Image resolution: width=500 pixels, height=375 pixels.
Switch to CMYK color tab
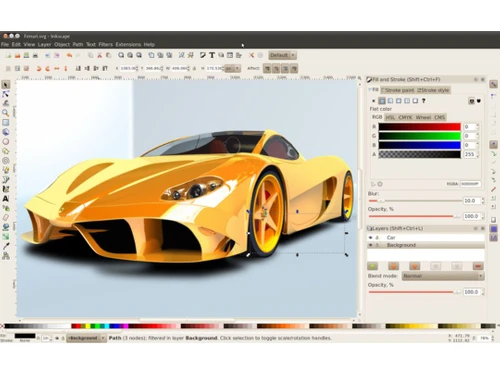tap(405, 117)
